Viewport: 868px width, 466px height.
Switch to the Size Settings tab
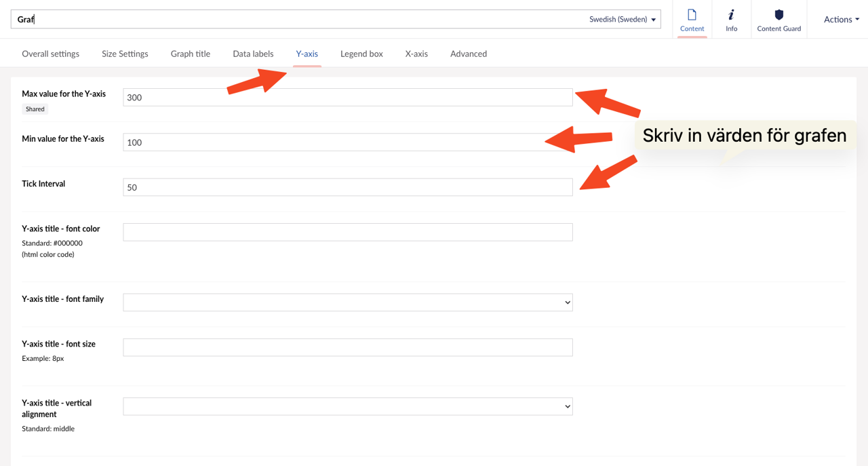click(125, 54)
